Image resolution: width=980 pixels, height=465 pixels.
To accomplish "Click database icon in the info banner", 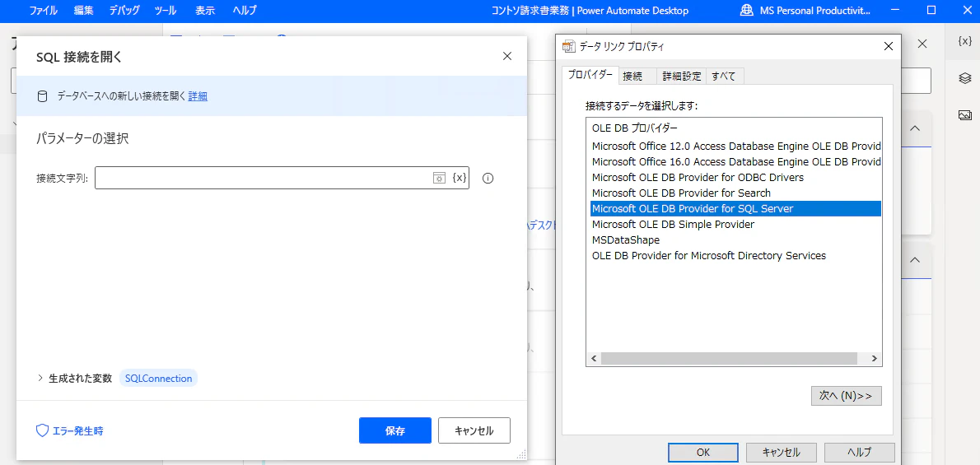I will (x=43, y=96).
